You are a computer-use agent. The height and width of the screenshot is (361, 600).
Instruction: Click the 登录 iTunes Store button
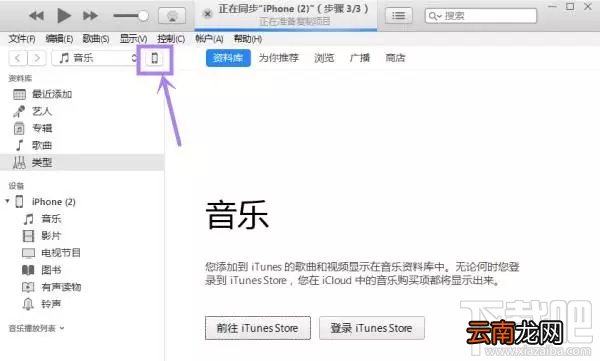point(372,328)
